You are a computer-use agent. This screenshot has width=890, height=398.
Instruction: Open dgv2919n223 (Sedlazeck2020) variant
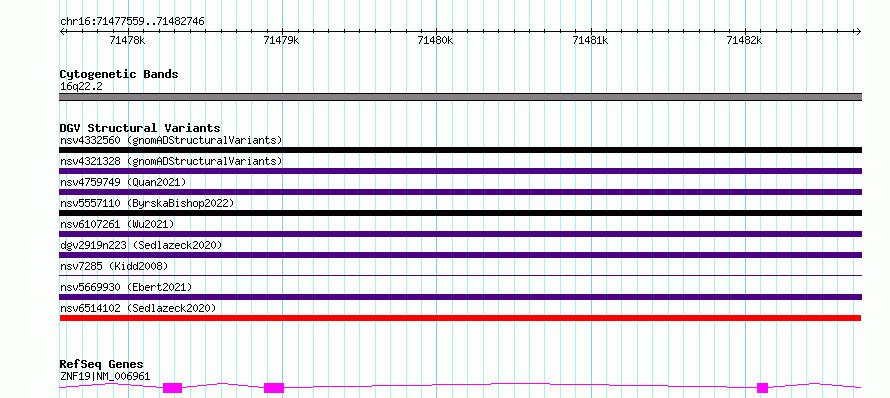[141, 245]
